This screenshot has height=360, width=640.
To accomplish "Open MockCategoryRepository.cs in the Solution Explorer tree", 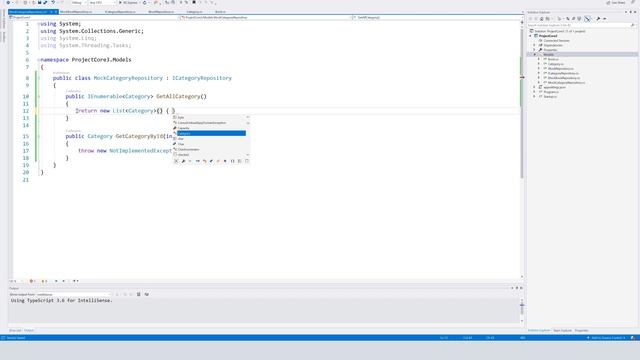I will [x=566, y=83].
